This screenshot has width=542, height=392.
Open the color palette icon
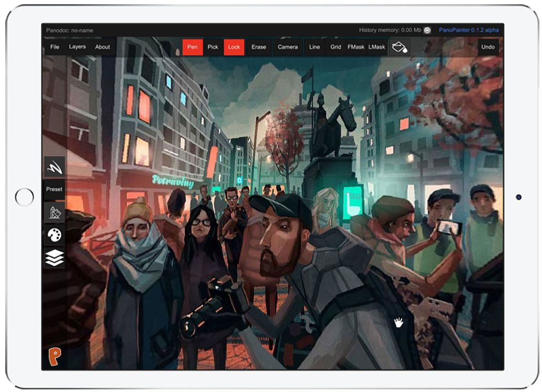pos(54,235)
